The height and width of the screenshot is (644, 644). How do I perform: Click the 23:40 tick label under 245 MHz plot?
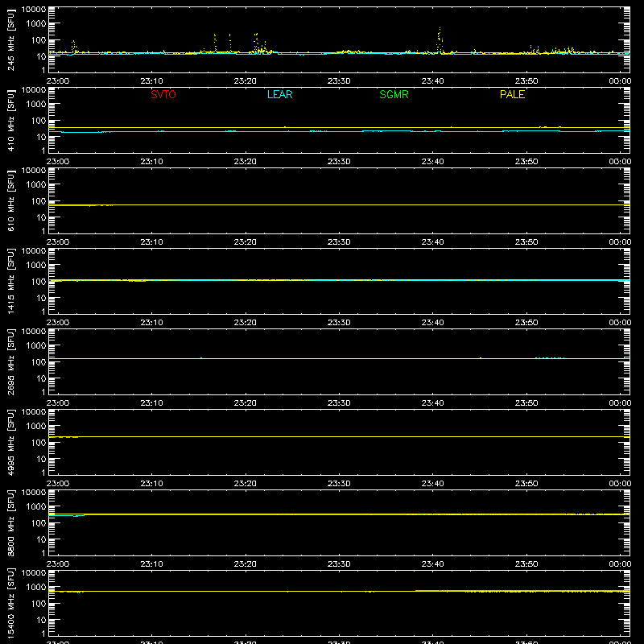click(432, 81)
